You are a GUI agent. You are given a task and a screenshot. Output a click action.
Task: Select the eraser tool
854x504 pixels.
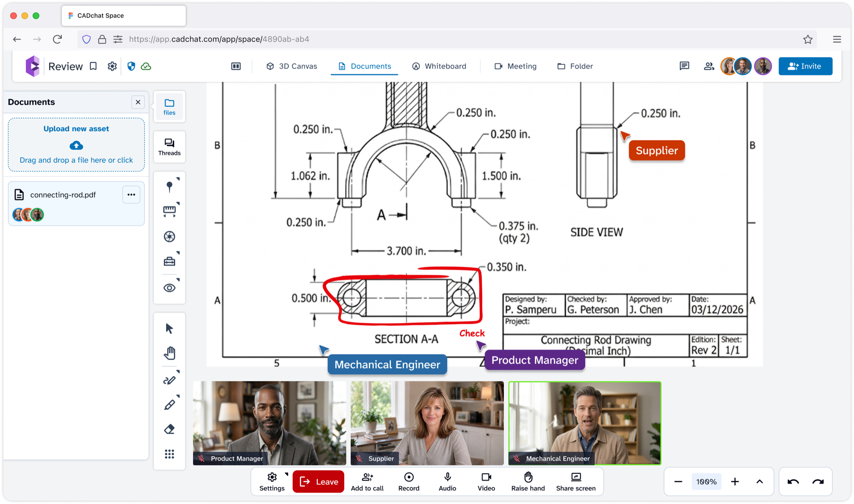pos(170,429)
